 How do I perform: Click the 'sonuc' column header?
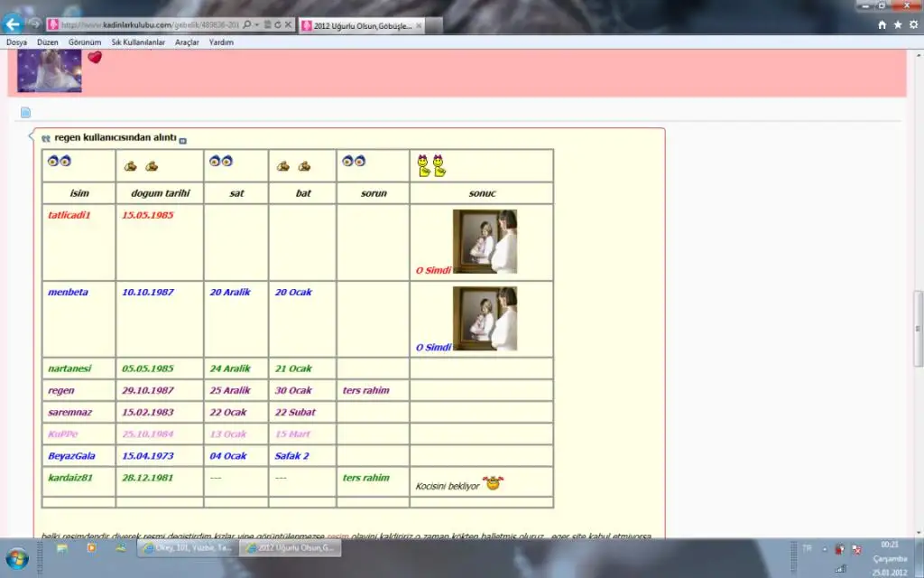coord(482,193)
